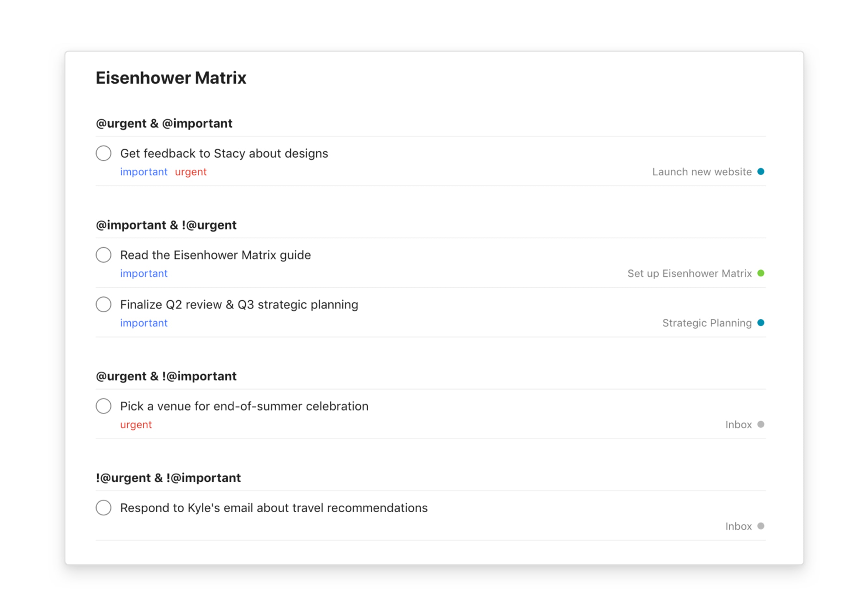The width and height of the screenshot is (854, 616).
Task: Open task 'Finalize Q2 review & Q3 strategic planning'
Action: [239, 304]
